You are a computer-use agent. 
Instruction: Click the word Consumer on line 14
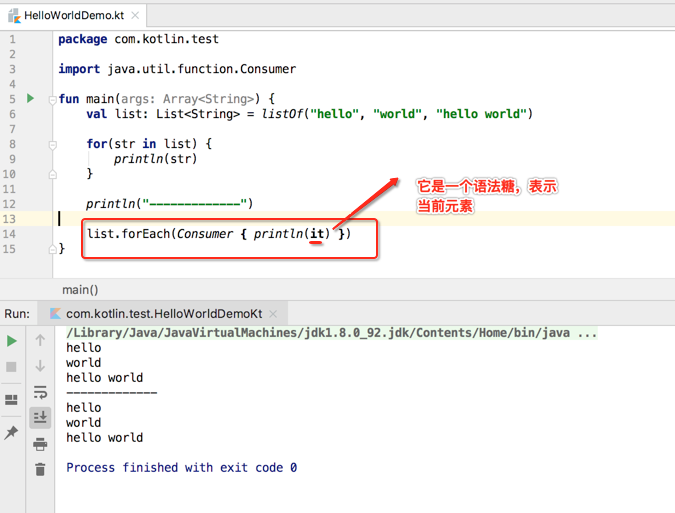click(204, 234)
